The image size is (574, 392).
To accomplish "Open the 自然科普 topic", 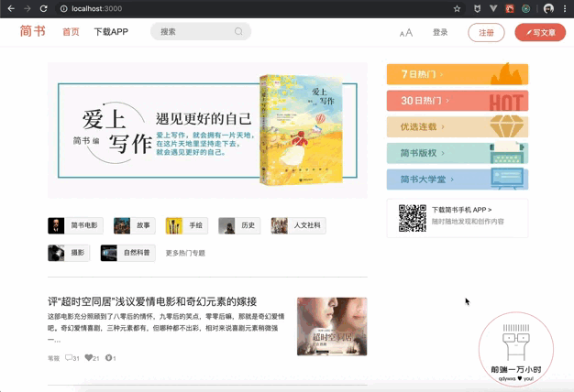I will coord(128,253).
